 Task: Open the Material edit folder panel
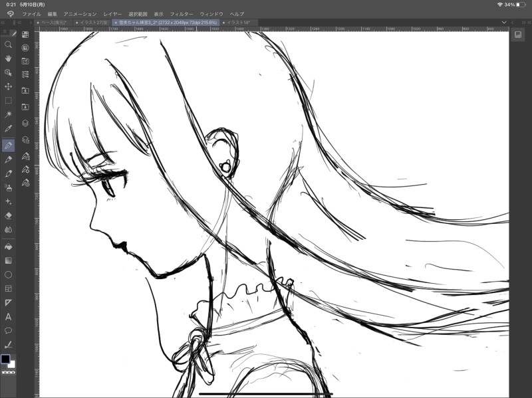pyautogui.click(x=25, y=61)
